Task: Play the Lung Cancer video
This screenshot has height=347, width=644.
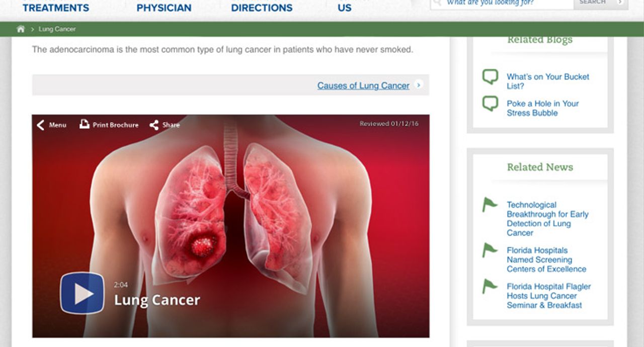Action: pos(82,293)
